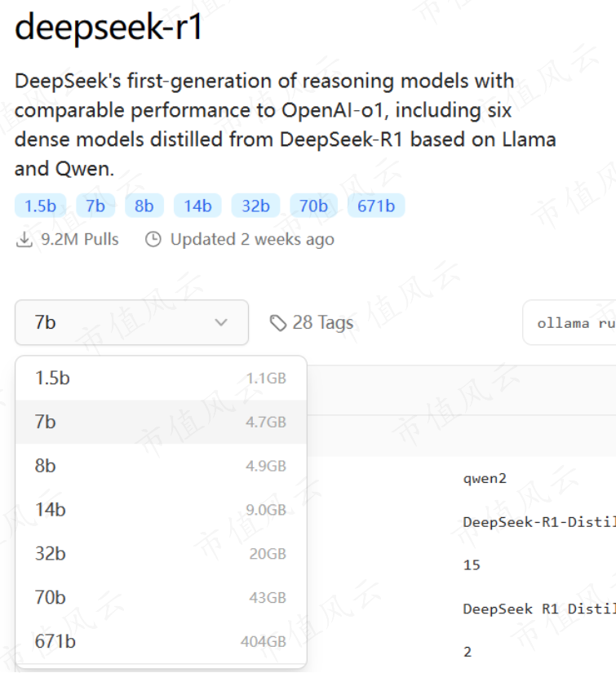
Task: Click the tag icon beside 28 Tags
Action: pyautogui.click(x=278, y=323)
